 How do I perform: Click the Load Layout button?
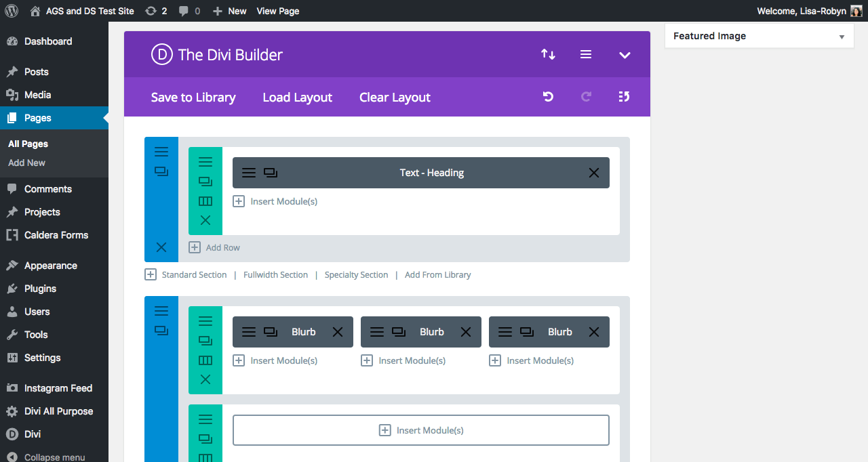point(298,98)
